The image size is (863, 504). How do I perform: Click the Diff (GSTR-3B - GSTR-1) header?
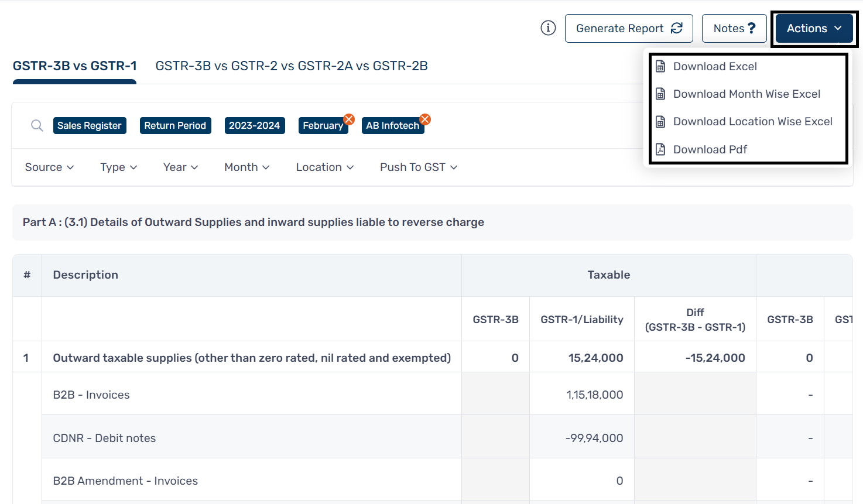[x=696, y=320]
